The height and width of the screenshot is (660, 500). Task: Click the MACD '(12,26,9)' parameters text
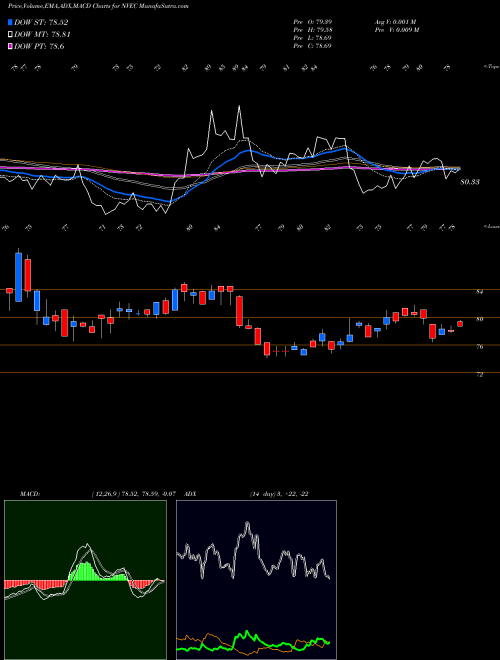tap(106, 494)
